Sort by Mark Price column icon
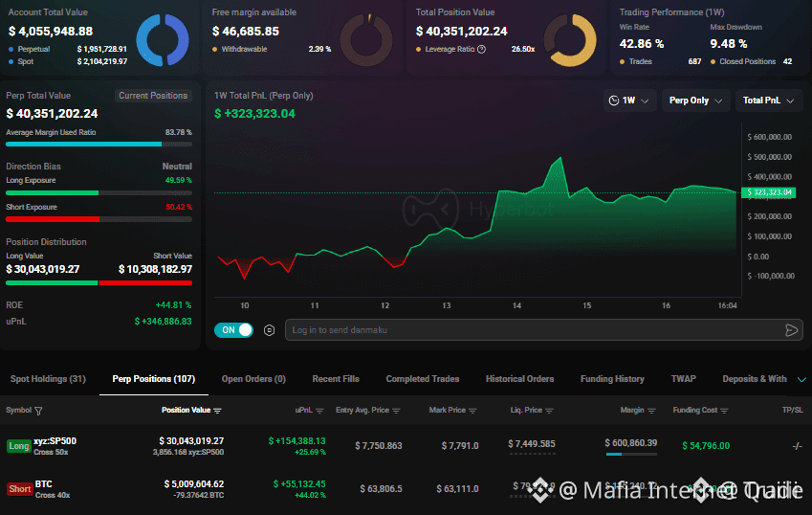The height and width of the screenshot is (515, 812). (x=472, y=411)
